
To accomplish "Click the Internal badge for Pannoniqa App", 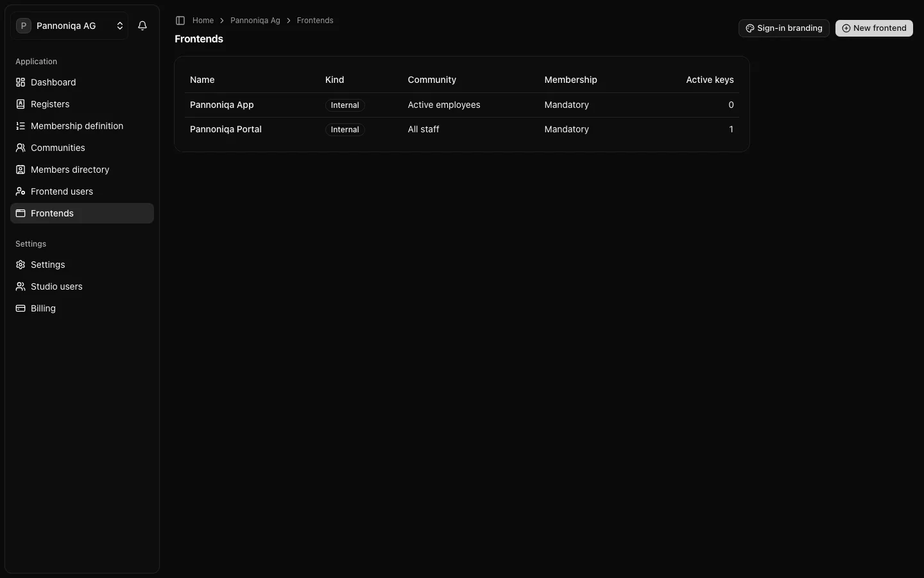I will 345,105.
